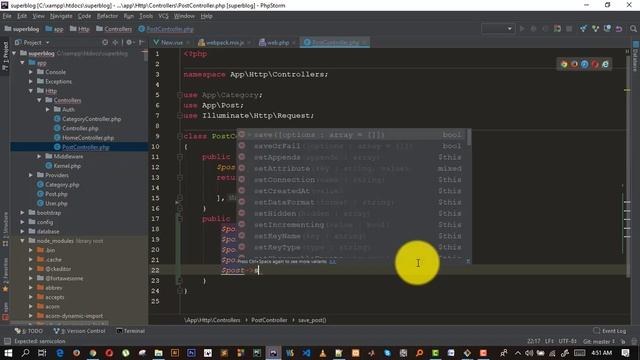640x360 pixels.
Task: Click the VCS commit icon
Action: coord(595,29)
